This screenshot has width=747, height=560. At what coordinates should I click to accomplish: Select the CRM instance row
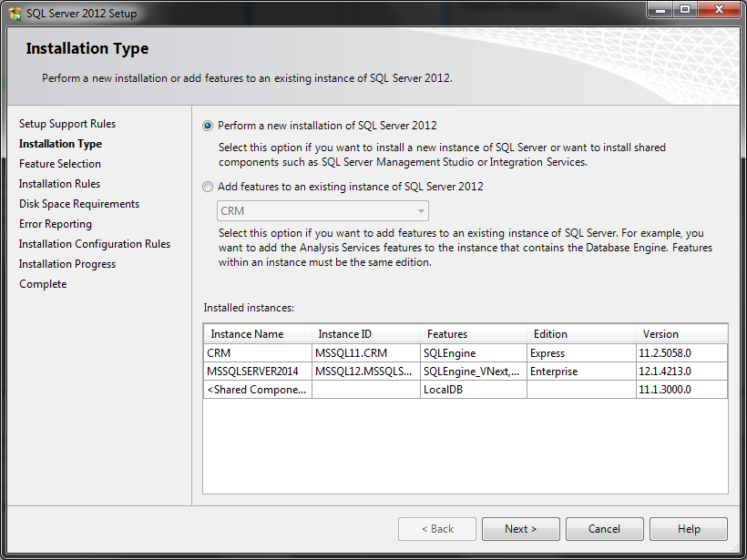click(257, 352)
